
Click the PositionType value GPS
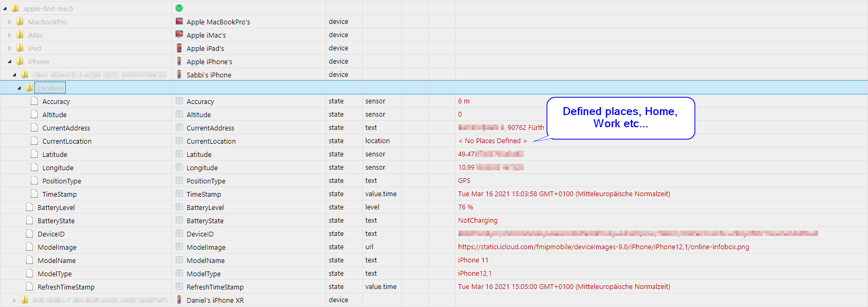464,180
